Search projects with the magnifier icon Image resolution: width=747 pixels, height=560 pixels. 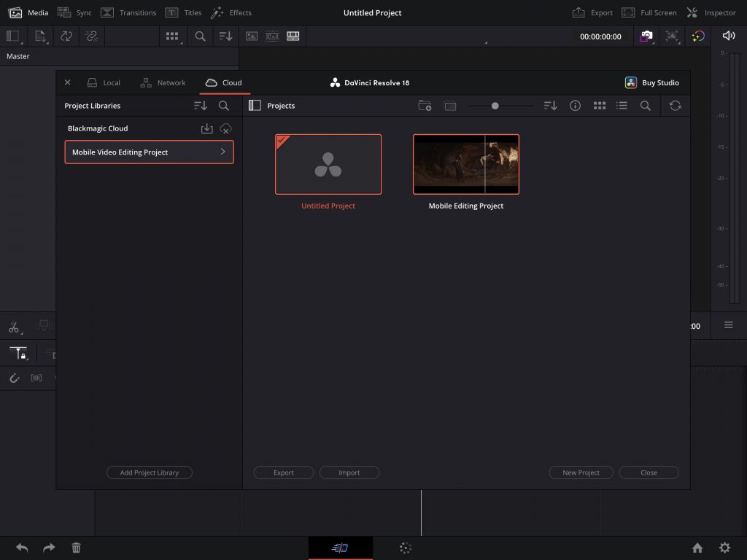(645, 106)
